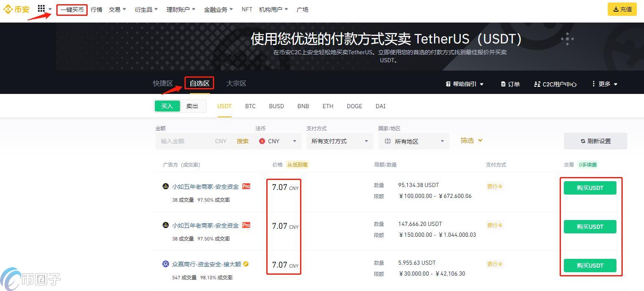Open the 所有地区 region dropdown

414,141
